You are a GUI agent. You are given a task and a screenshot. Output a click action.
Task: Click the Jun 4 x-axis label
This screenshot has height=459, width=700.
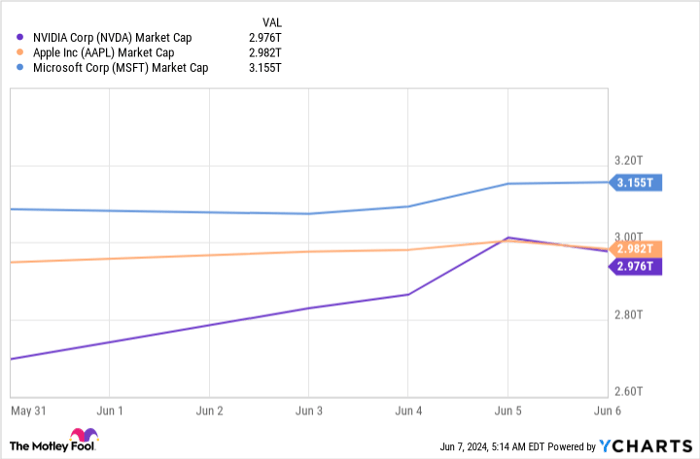(x=408, y=411)
